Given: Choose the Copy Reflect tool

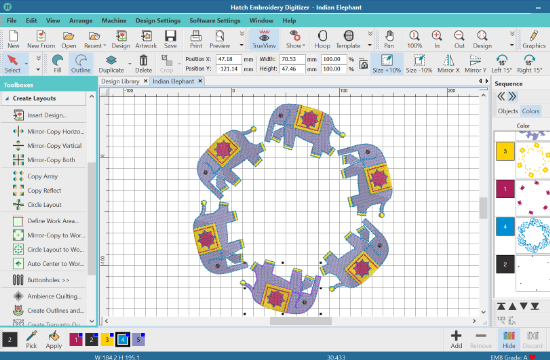Looking at the screenshot, I should 44,191.
